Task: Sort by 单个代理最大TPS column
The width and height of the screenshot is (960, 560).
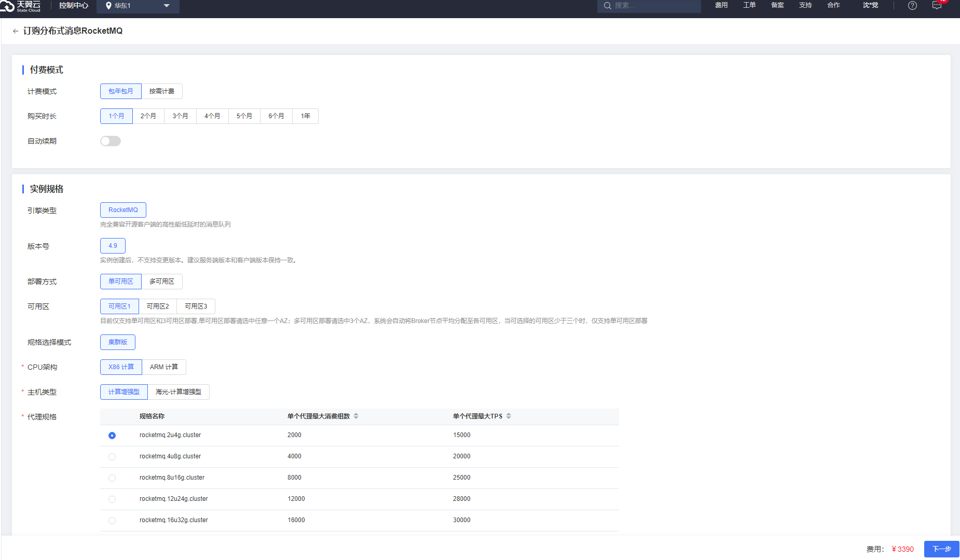Action: [x=509, y=416]
